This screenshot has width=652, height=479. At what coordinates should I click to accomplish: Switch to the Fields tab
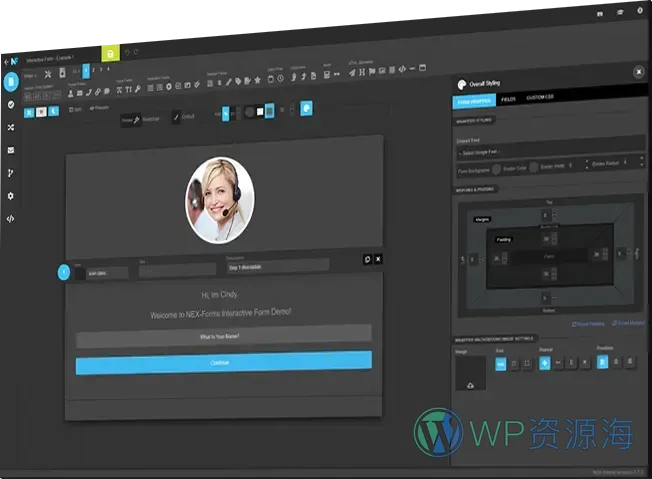pos(508,99)
